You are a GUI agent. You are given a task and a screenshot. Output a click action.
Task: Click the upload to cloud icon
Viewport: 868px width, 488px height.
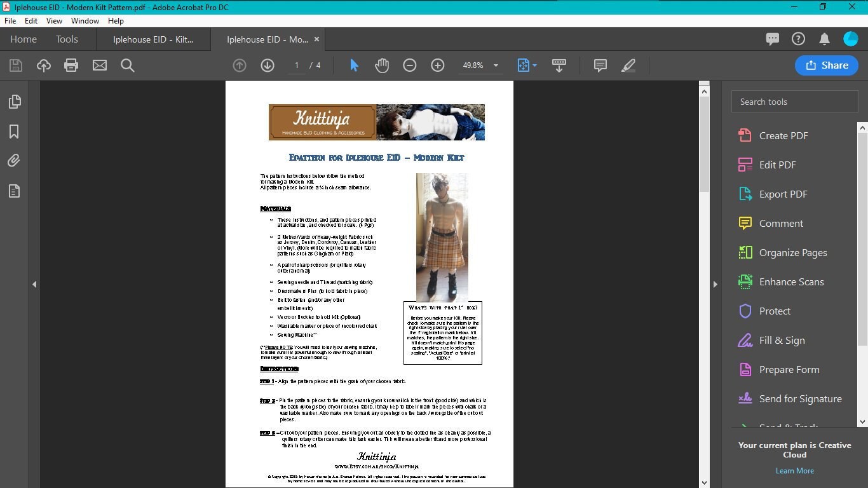click(44, 65)
